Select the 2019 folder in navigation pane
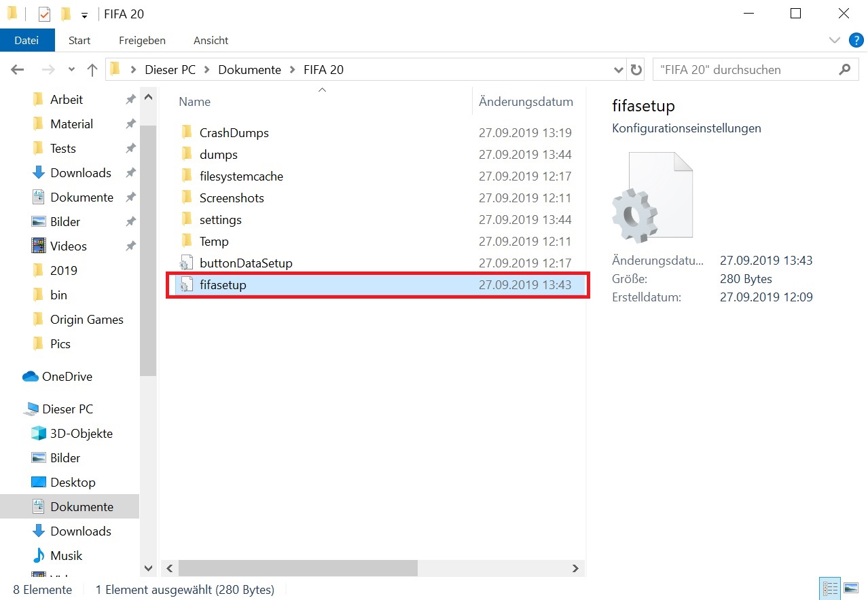The width and height of the screenshot is (868, 600). pos(64,270)
